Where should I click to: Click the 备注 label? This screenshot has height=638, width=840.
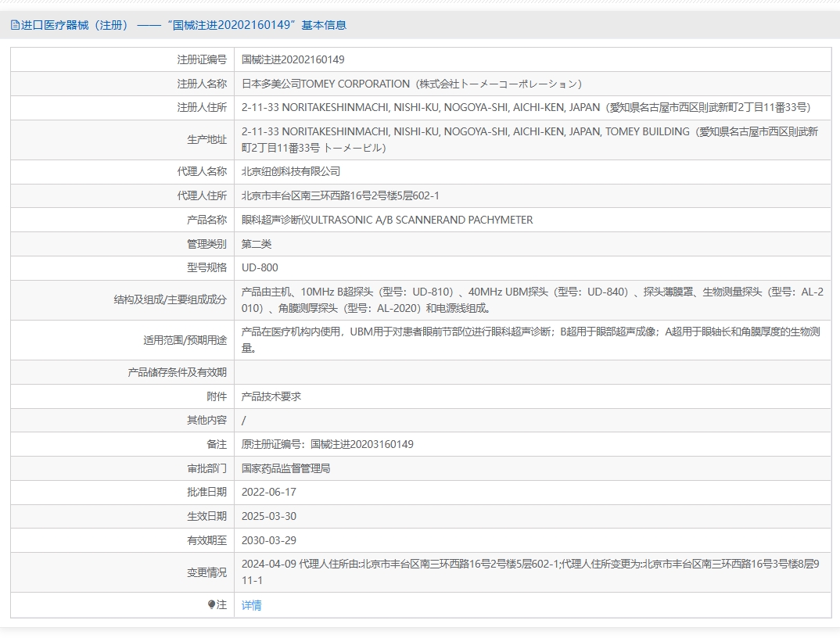point(217,445)
